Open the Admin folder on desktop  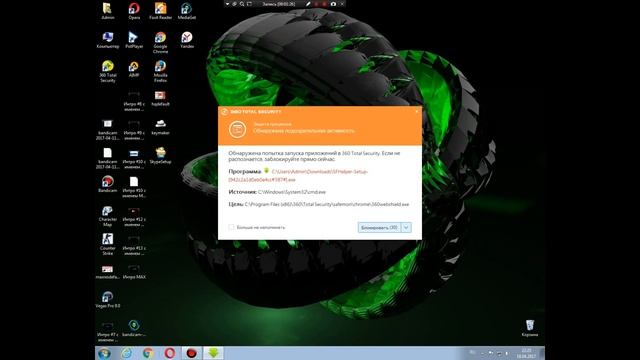[107, 11]
